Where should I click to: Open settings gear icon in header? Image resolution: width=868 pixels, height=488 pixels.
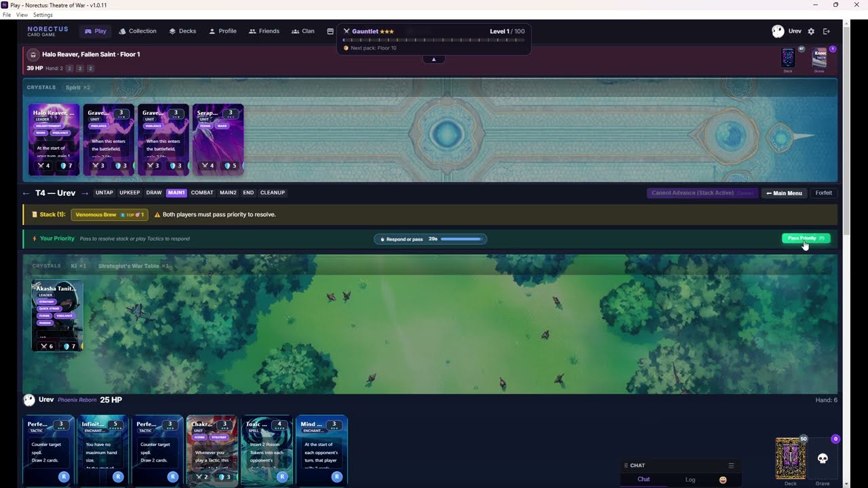811,31
